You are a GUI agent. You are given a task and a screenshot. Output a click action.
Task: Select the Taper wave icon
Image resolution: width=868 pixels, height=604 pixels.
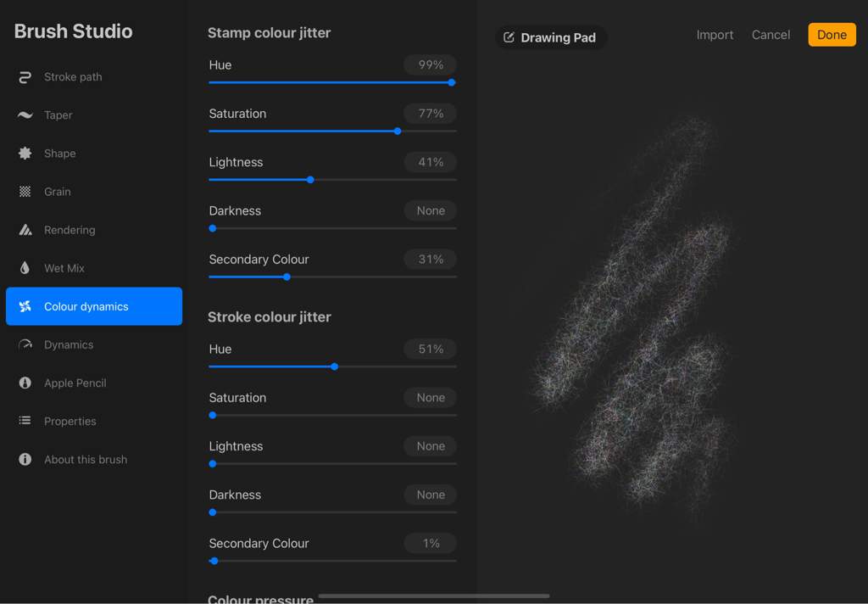click(x=25, y=115)
